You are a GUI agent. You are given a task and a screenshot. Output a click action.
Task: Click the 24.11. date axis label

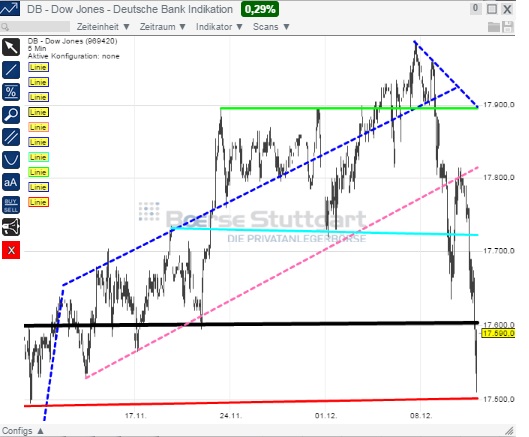pyautogui.click(x=231, y=415)
